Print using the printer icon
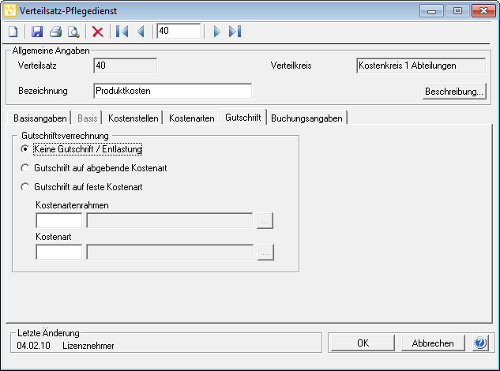The height and width of the screenshot is (371, 500). click(x=56, y=32)
